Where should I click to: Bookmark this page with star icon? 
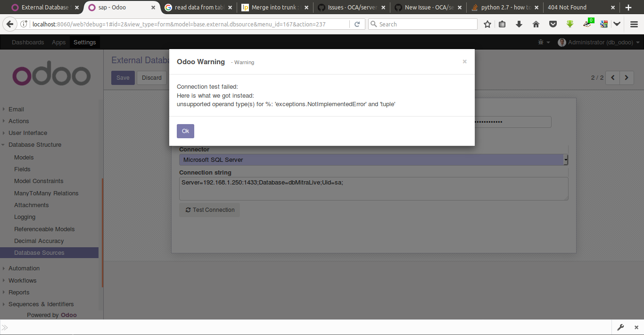[487, 24]
